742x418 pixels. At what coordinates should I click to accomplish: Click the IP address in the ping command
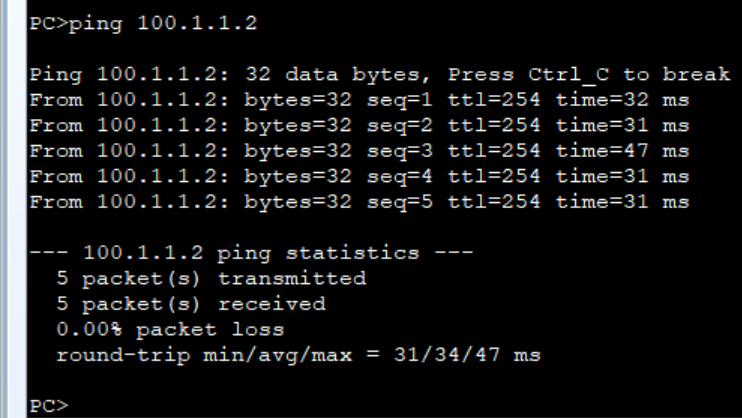[205, 24]
